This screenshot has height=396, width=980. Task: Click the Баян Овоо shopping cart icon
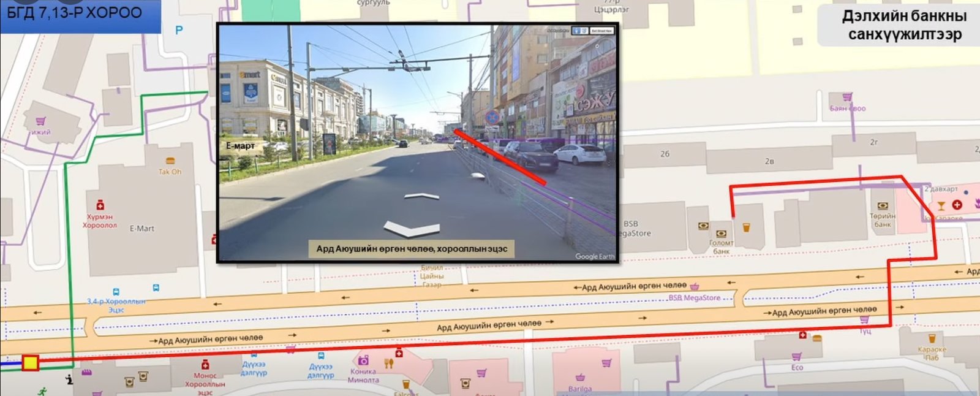(847, 97)
